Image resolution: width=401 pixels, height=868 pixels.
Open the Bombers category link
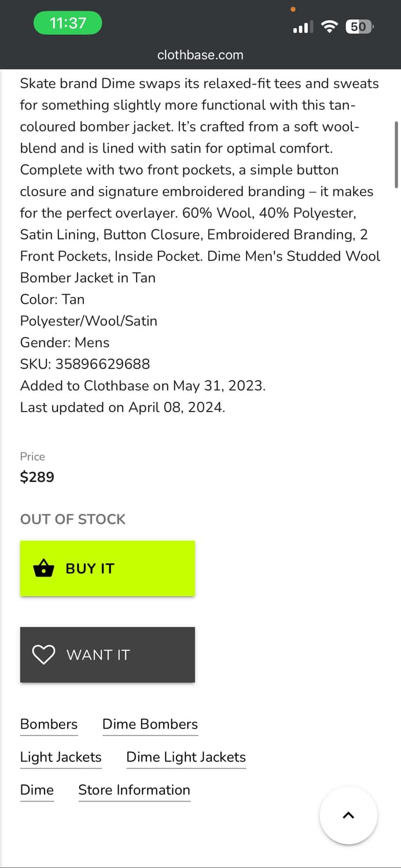pyautogui.click(x=49, y=724)
